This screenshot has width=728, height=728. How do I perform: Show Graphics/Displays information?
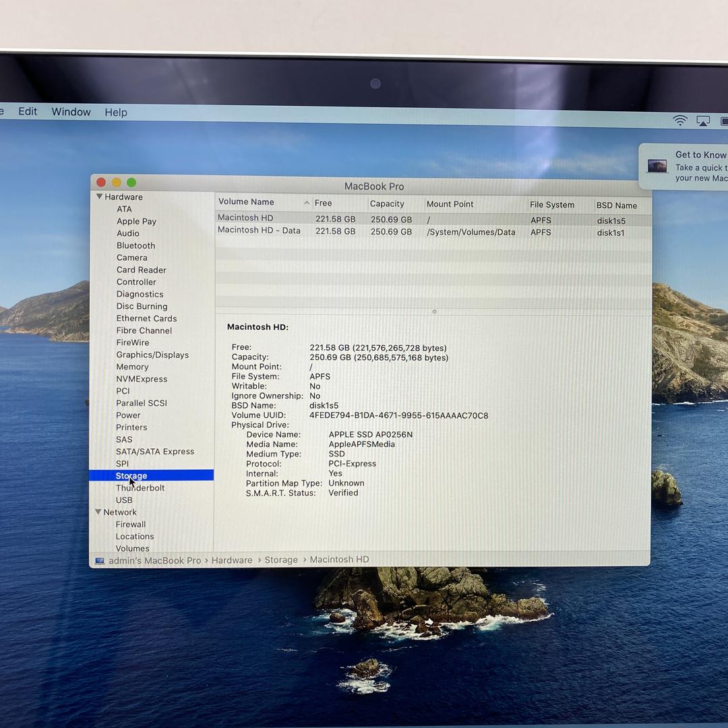tap(152, 355)
